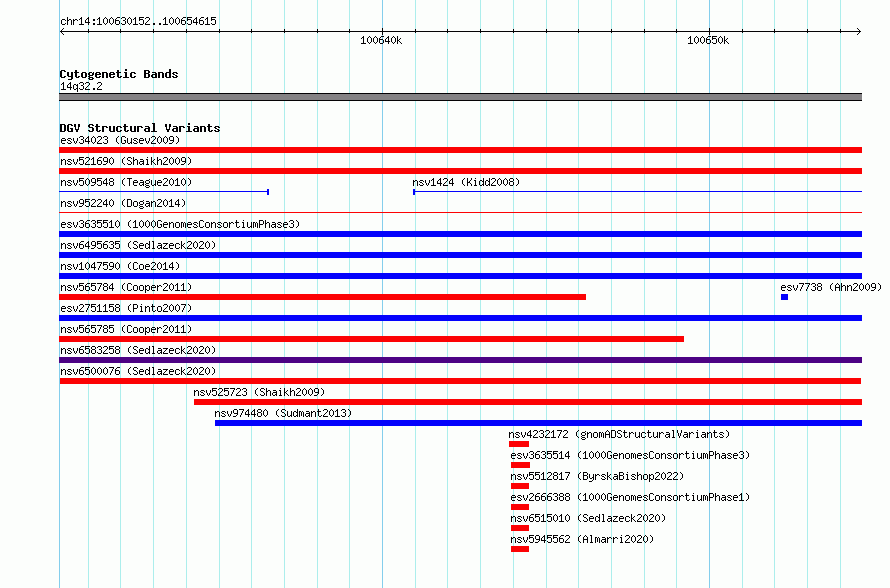
Task: Select the nsv521690 (Shaikh2009) variant label
Action: coord(126,161)
